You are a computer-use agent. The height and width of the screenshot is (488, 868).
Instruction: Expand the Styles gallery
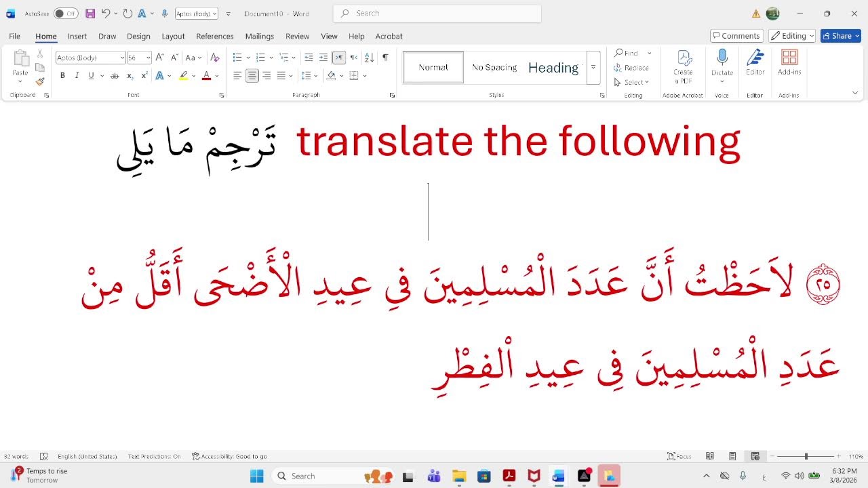(593, 67)
